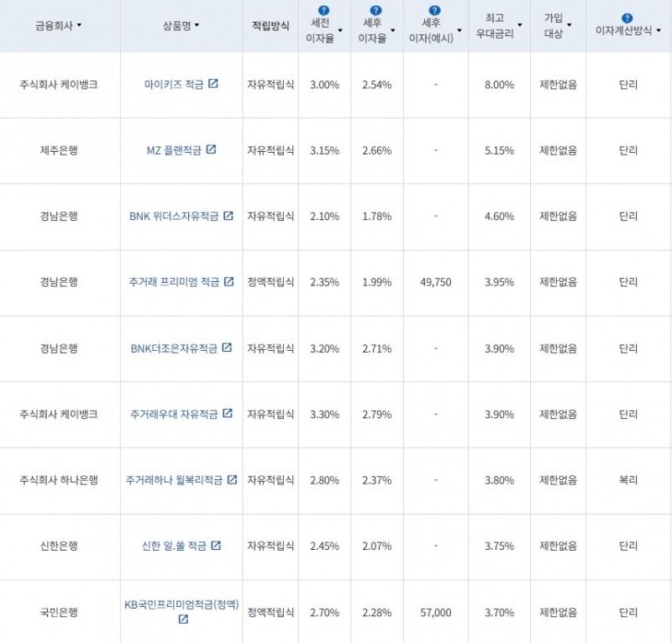Click 정액적립식 in 국민은행 row

(270, 613)
